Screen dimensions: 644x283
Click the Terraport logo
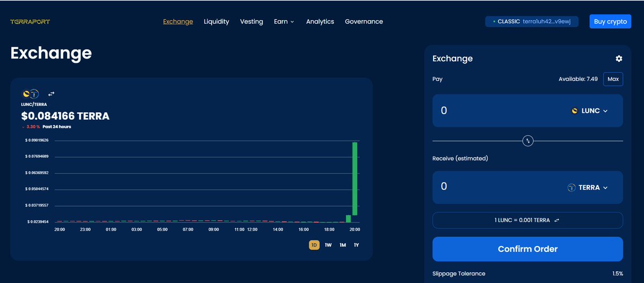click(x=30, y=22)
